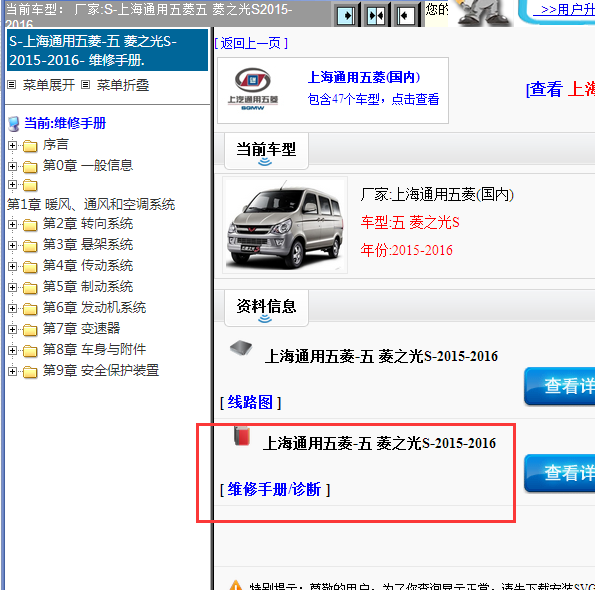Click the 查看详 button beside 线路图
Viewport: 595px width, 590px height.
click(560, 386)
